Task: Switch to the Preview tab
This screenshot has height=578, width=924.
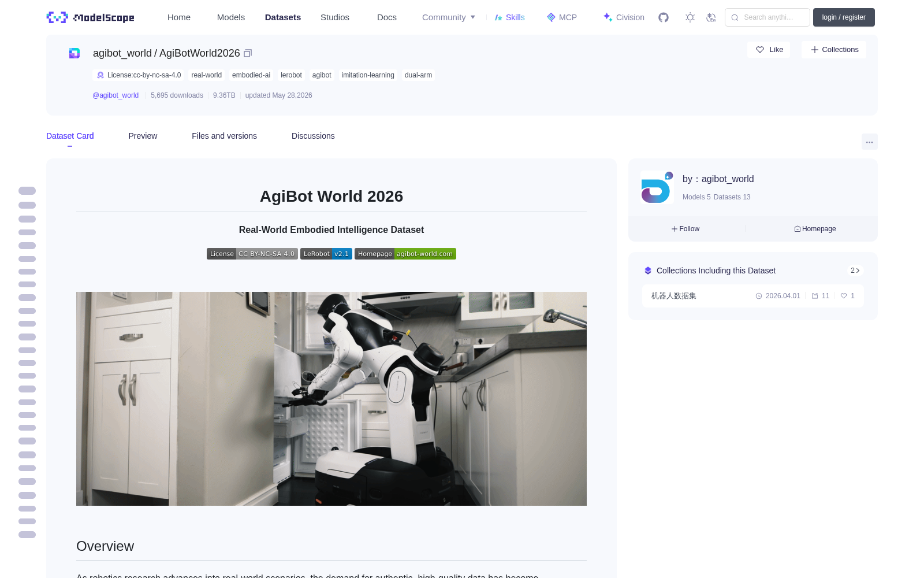Action: (x=143, y=136)
